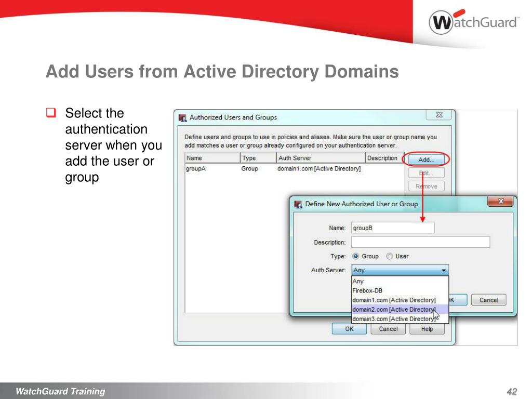Click the Define New Authorized User title icon

click(298, 204)
